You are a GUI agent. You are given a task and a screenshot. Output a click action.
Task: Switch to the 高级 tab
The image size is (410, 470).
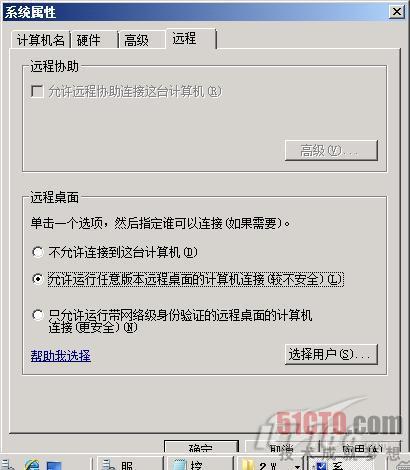[136, 40]
